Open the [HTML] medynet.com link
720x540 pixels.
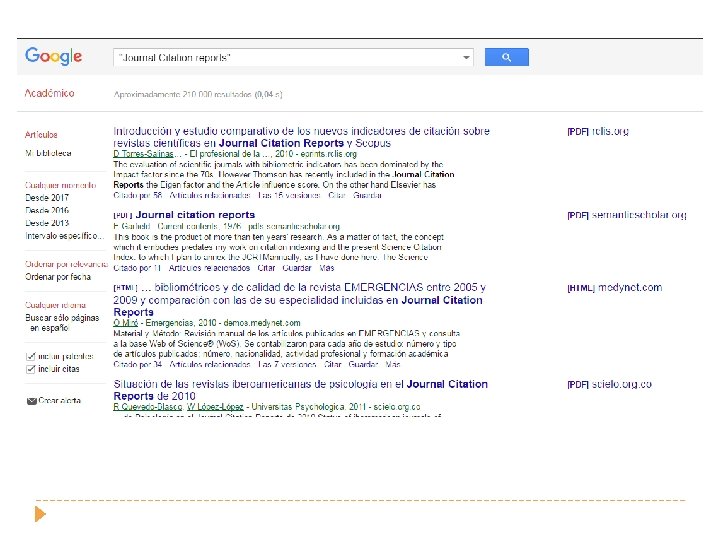[615, 288]
